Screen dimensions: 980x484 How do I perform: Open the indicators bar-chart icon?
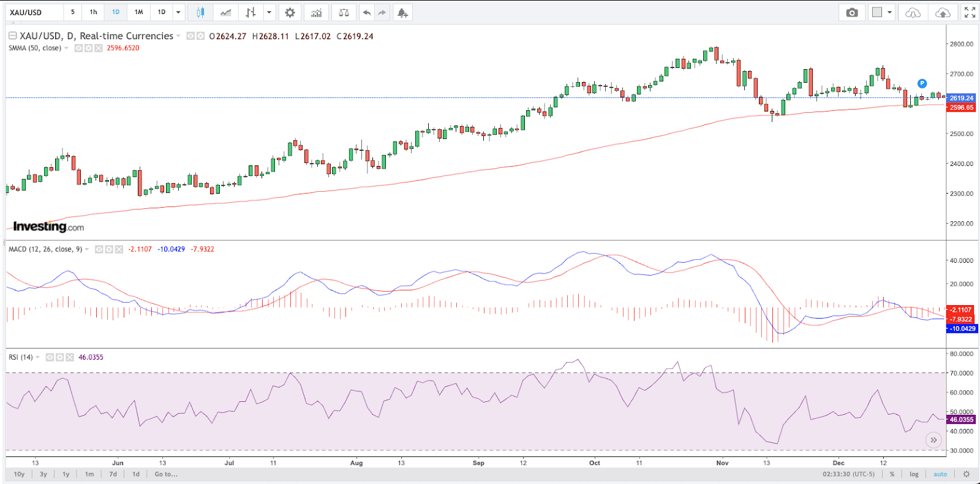pos(316,12)
